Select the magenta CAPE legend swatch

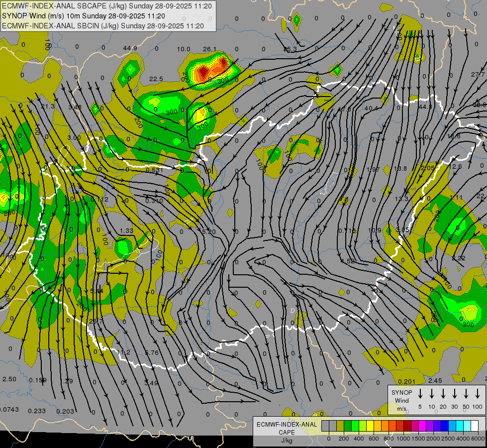[x=422, y=426]
